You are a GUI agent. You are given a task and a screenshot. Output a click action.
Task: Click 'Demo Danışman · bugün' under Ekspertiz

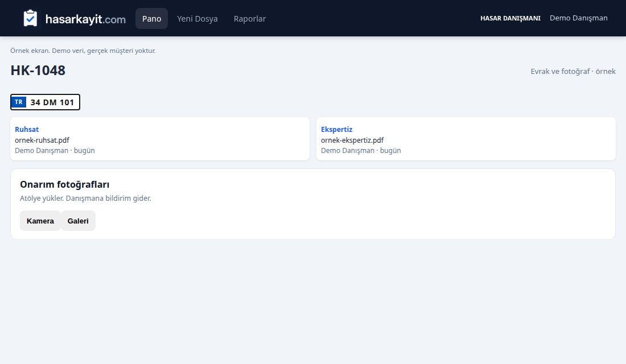tap(361, 151)
